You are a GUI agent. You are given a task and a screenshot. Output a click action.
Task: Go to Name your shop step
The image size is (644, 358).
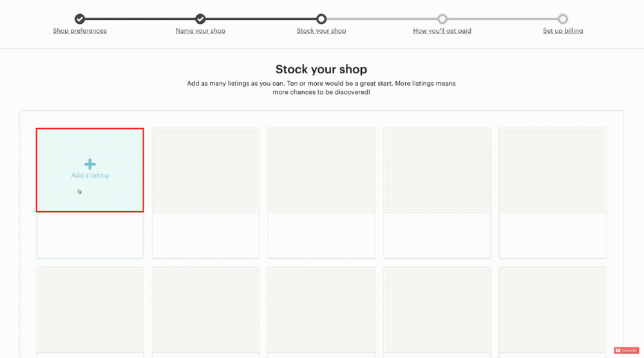click(x=200, y=31)
